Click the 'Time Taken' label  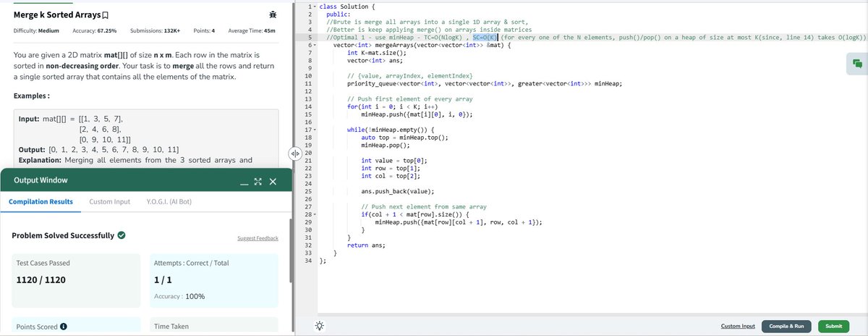pos(171,327)
